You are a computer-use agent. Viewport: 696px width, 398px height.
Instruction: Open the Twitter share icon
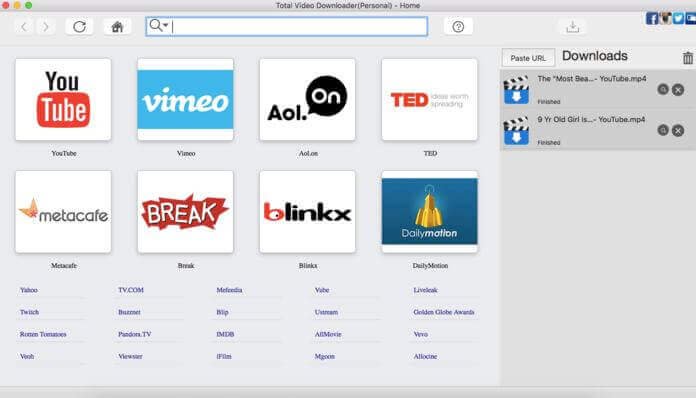678,18
